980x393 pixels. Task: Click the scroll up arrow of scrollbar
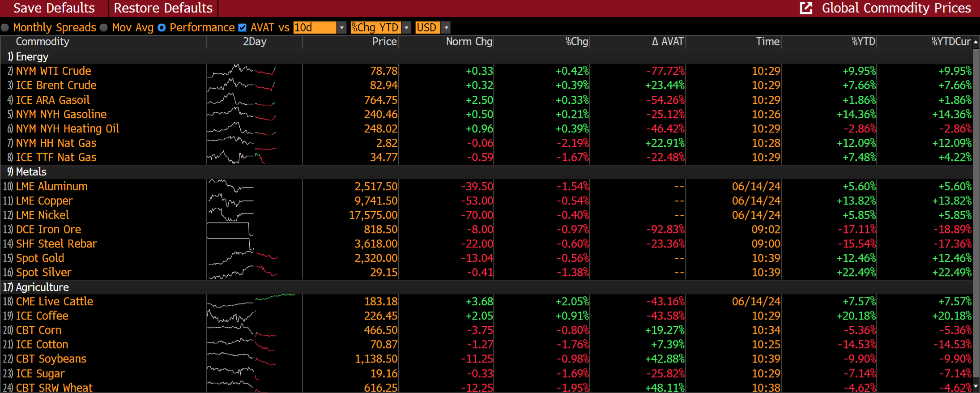point(976,42)
